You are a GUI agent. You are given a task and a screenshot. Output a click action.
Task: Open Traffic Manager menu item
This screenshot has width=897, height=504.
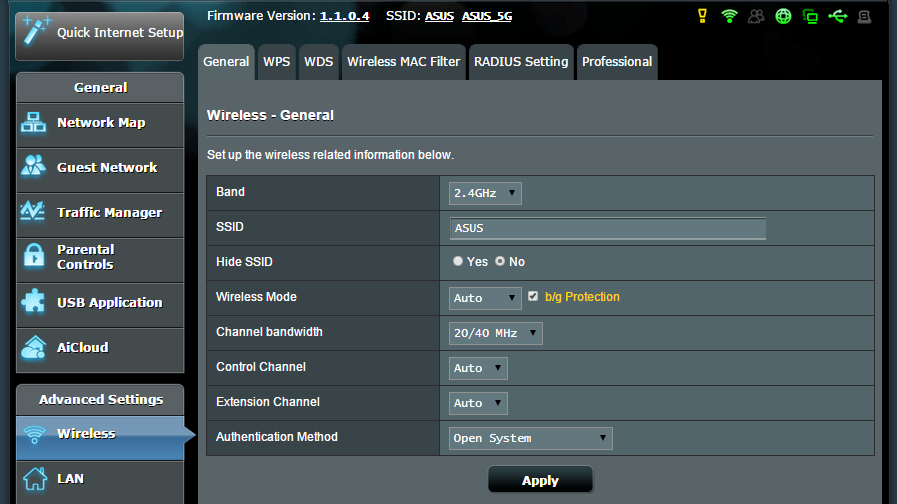tap(100, 215)
